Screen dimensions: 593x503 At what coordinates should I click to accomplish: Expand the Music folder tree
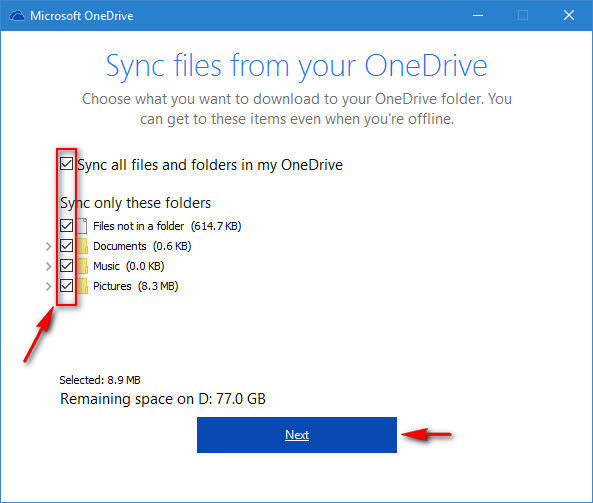[x=48, y=266]
